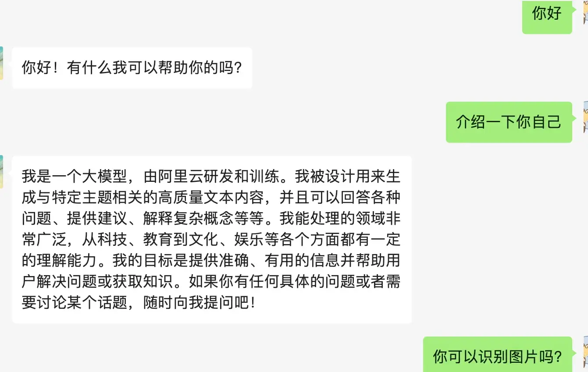This screenshot has height=372, width=588.
Task: Click the phrase 我是一个大模型 at the reply's start
Action: [x=75, y=177]
